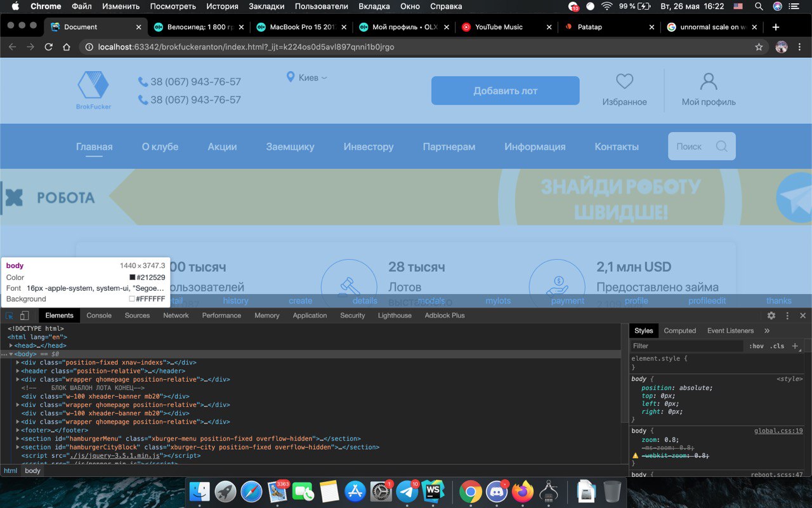Expand the hamburgerMenu section node
Image resolution: width=812 pixels, height=508 pixels.
18,439
